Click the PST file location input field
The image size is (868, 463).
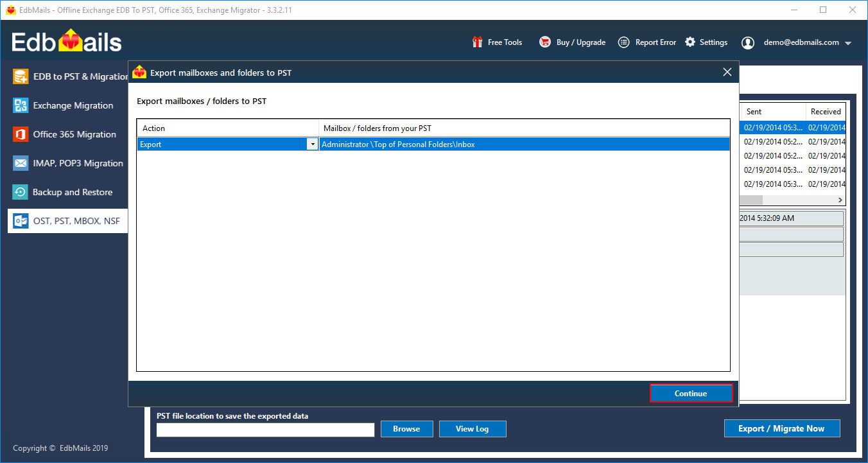pos(265,430)
